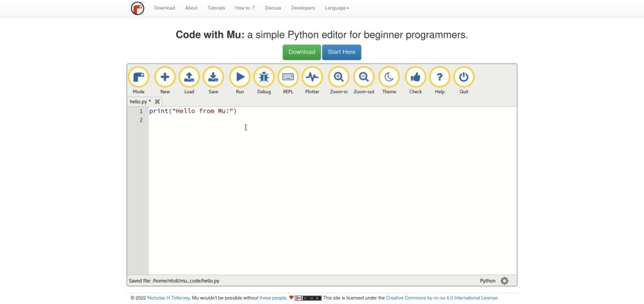The width and height of the screenshot is (644, 304).
Task: Click the Save icon in the toolbar
Action: pyautogui.click(x=213, y=77)
